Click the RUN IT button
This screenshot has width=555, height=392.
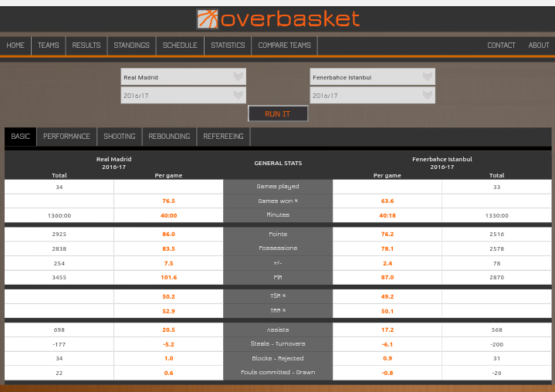point(278,113)
